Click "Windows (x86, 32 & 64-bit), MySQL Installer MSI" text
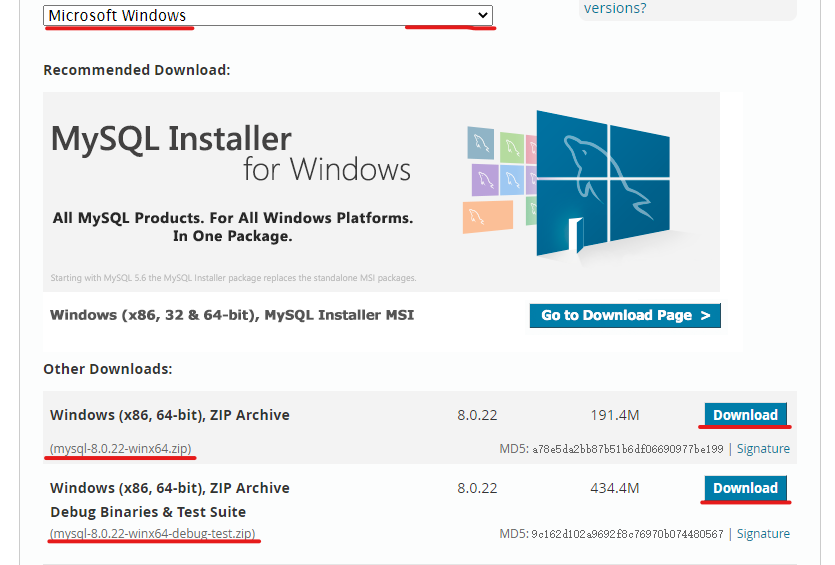The height and width of the screenshot is (565, 835). point(232,315)
